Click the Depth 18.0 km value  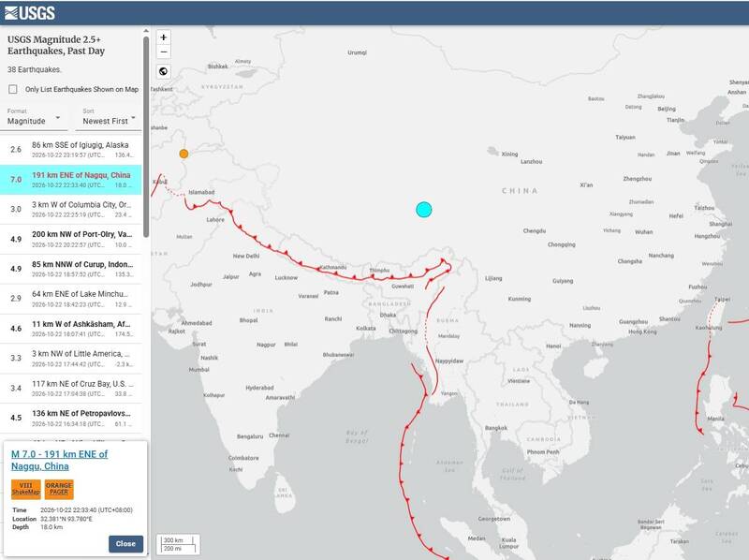[51, 527]
